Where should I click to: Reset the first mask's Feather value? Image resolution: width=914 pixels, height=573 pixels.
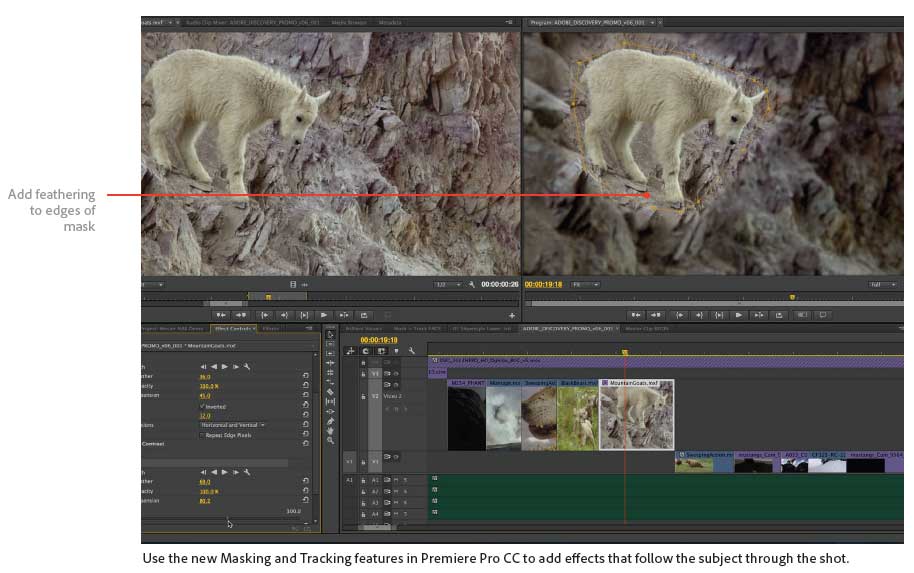point(305,377)
